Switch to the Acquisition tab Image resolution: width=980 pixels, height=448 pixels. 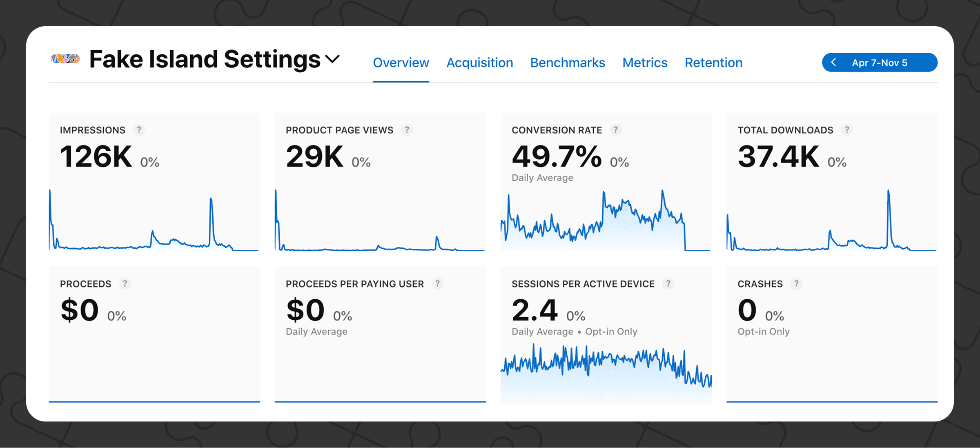[x=480, y=62]
